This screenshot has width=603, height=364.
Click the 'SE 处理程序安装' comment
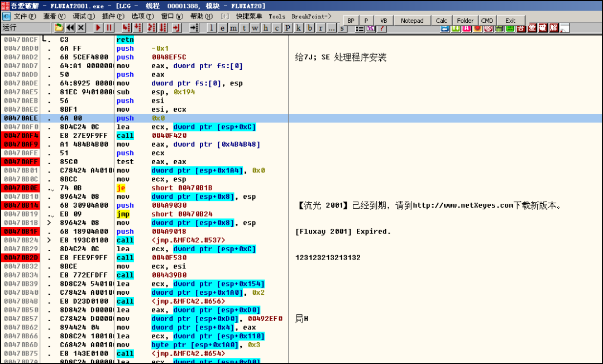point(354,58)
